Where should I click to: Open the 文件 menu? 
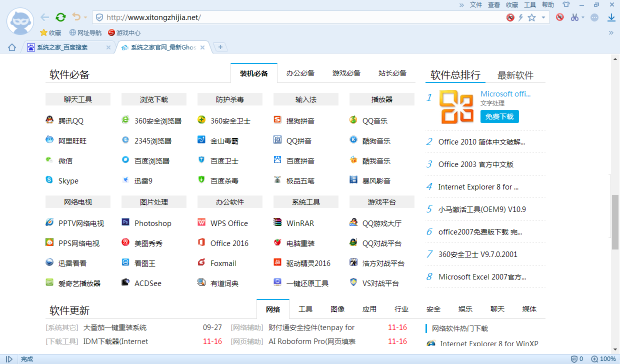coord(476,4)
